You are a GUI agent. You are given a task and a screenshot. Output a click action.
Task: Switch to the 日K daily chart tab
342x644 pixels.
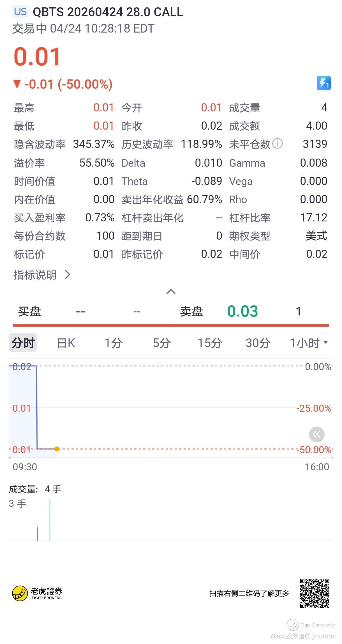pos(66,343)
